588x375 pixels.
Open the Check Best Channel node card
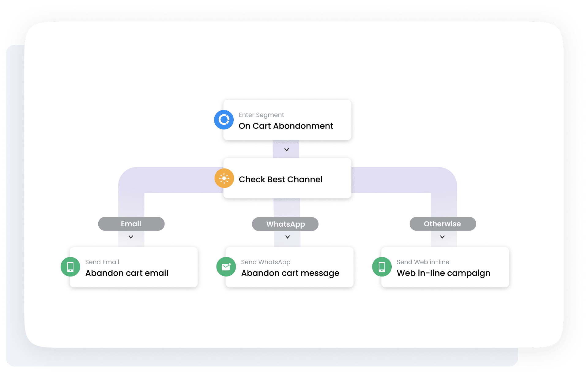[x=287, y=178]
